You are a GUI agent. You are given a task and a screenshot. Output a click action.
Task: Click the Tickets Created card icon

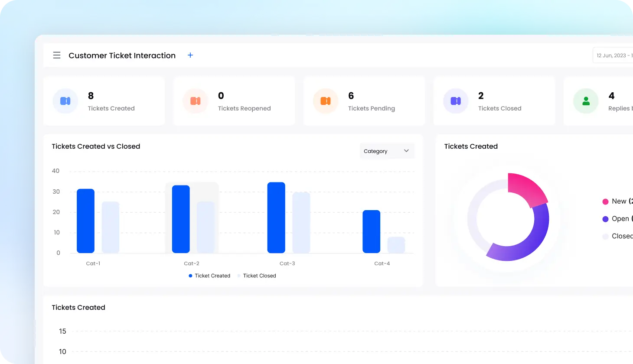pos(65,101)
